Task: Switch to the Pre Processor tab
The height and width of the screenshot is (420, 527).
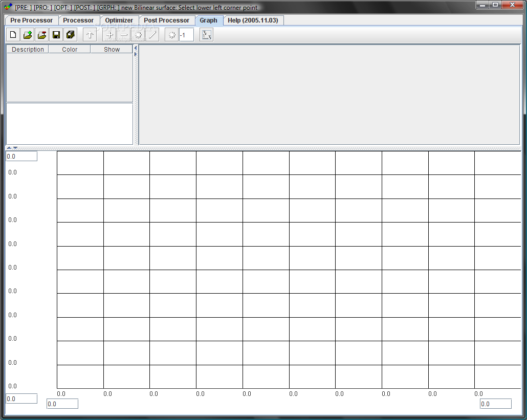Action: [x=32, y=20]
